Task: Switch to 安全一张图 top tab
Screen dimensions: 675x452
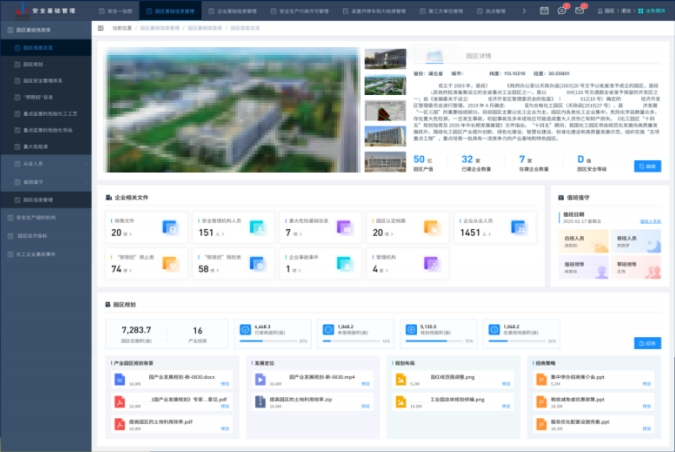Action: [115, 11]
